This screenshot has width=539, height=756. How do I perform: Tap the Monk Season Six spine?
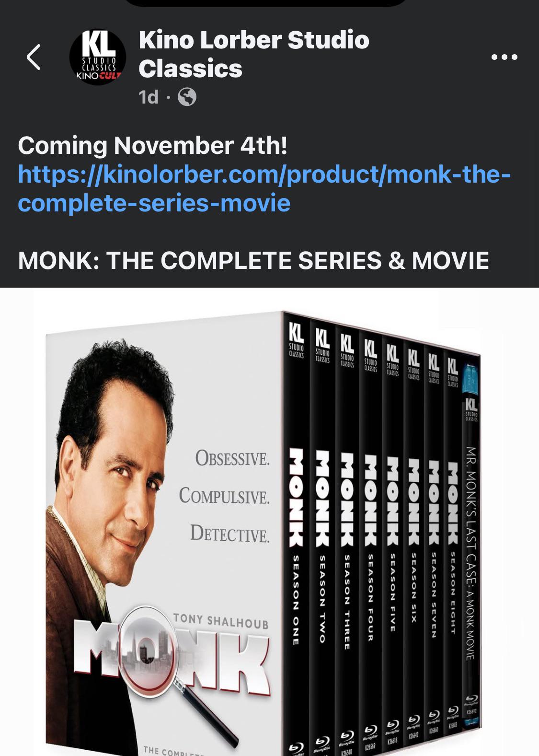[x=414, y=527]
